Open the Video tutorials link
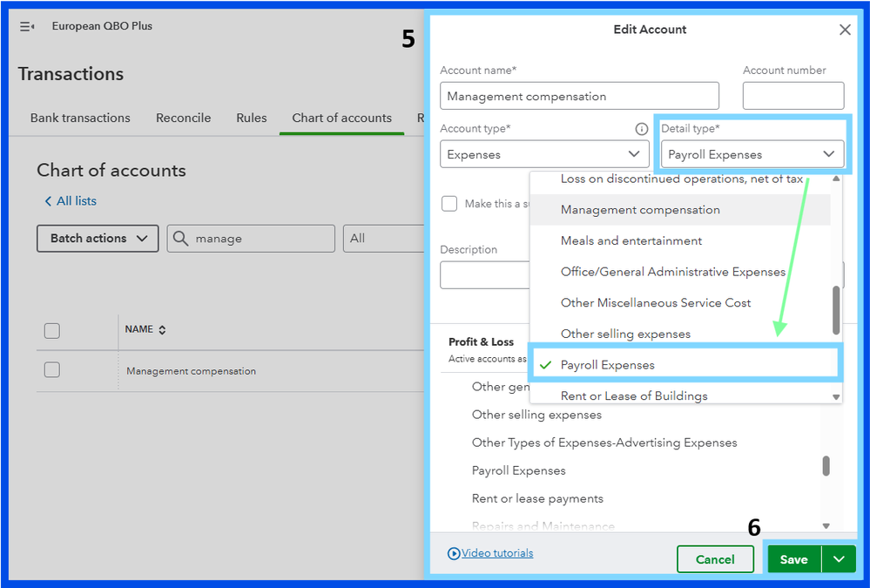The image size is (870, 588). point(497,553)
